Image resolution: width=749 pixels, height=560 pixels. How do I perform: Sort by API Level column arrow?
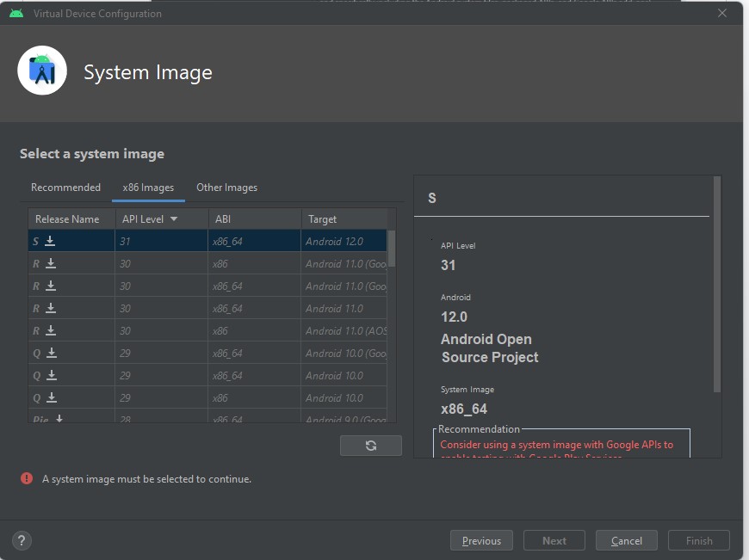click(174, 219)
